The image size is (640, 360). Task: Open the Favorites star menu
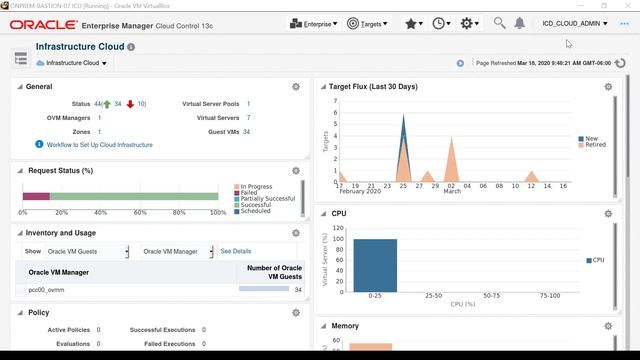[x=413, y=24]
